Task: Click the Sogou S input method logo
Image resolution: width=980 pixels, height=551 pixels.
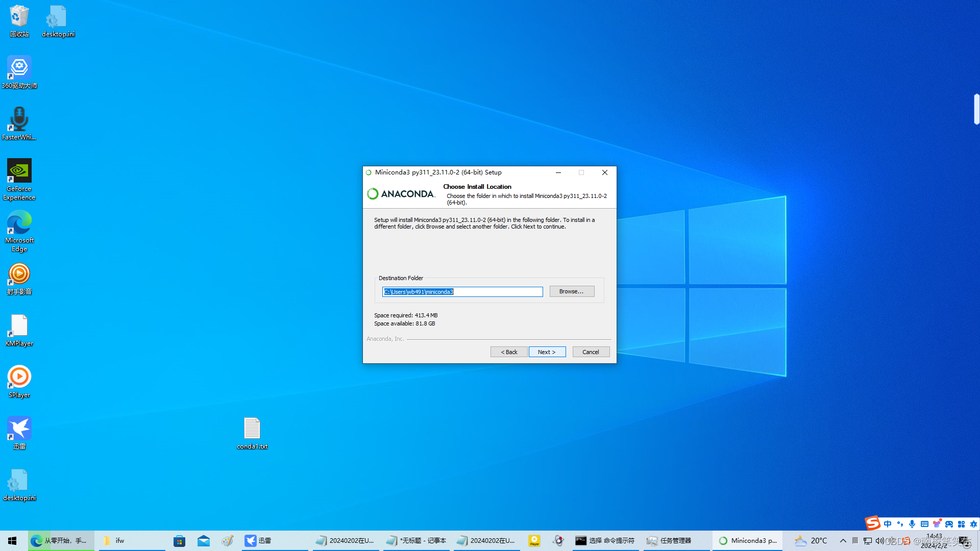Action: click(x=872, y=523)
